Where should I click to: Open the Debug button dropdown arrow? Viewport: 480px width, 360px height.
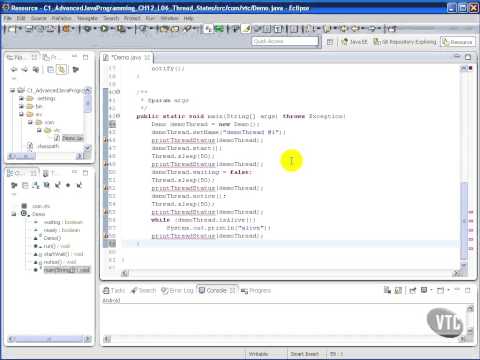pyautogui.click(x=95, y=29)
